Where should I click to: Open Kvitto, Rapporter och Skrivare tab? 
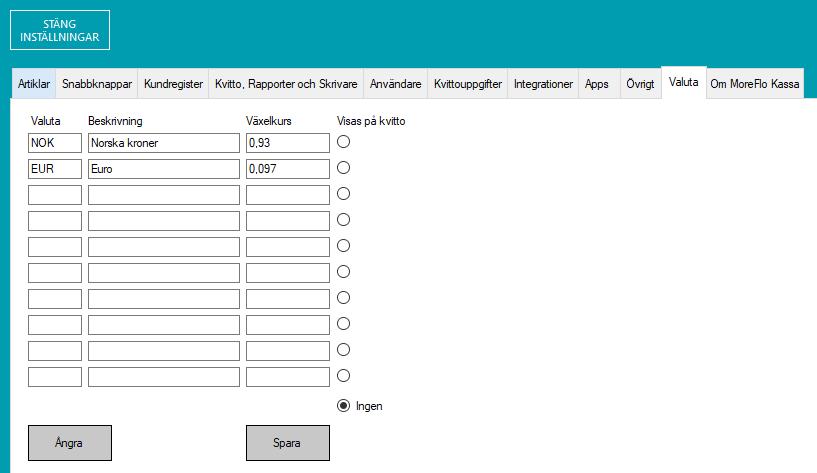tap(286, 84)
